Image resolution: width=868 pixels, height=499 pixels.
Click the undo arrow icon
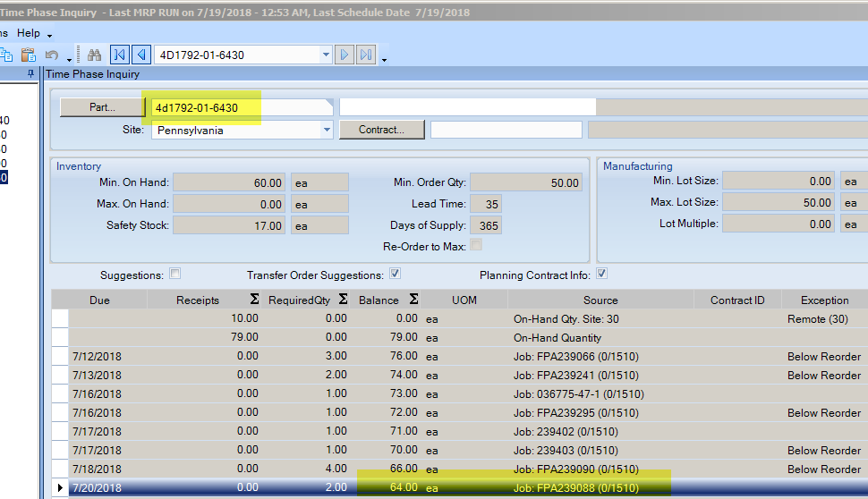52,55
